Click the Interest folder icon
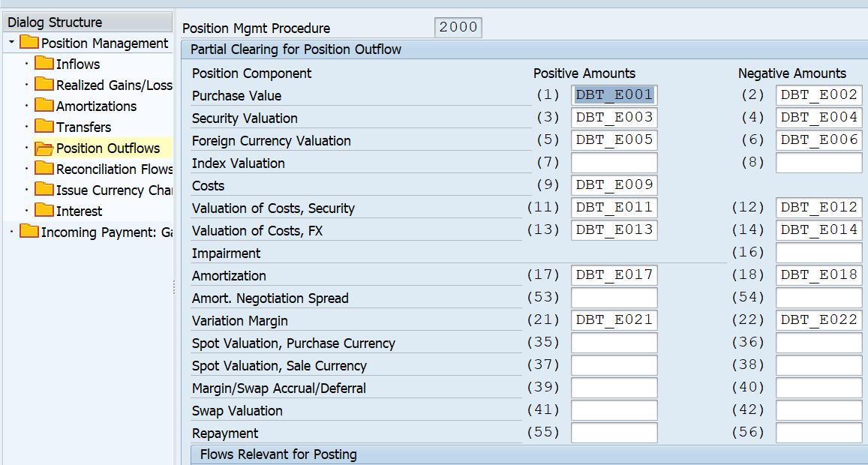 point(44,211)
